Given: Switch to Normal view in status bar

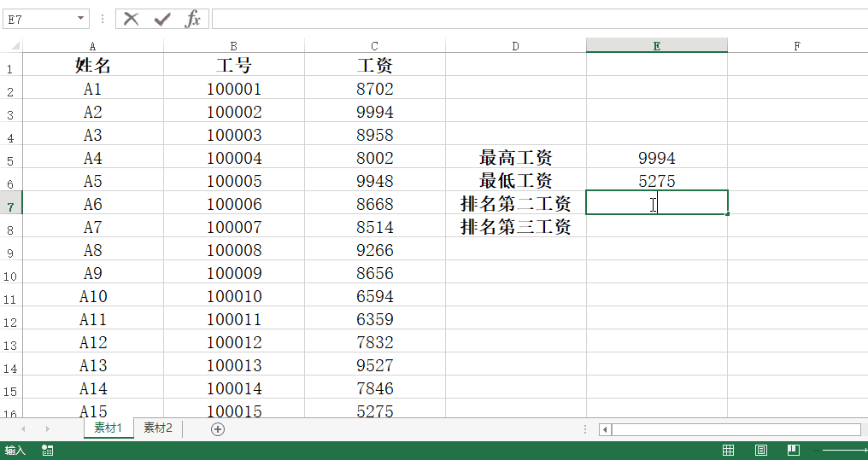Looking at the screenshot, I should pyautogui.click(x=728, y=450).
